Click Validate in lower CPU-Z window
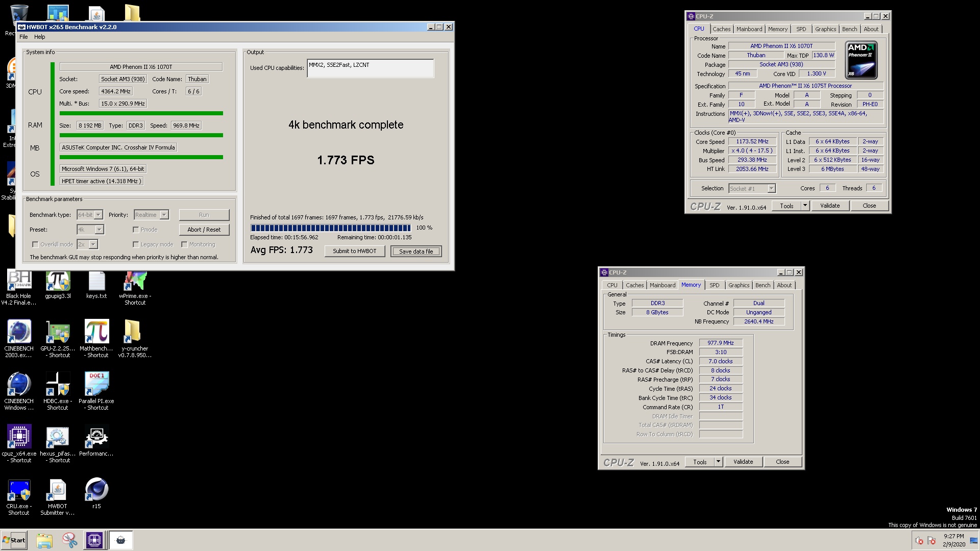 [x=743, y=462]
